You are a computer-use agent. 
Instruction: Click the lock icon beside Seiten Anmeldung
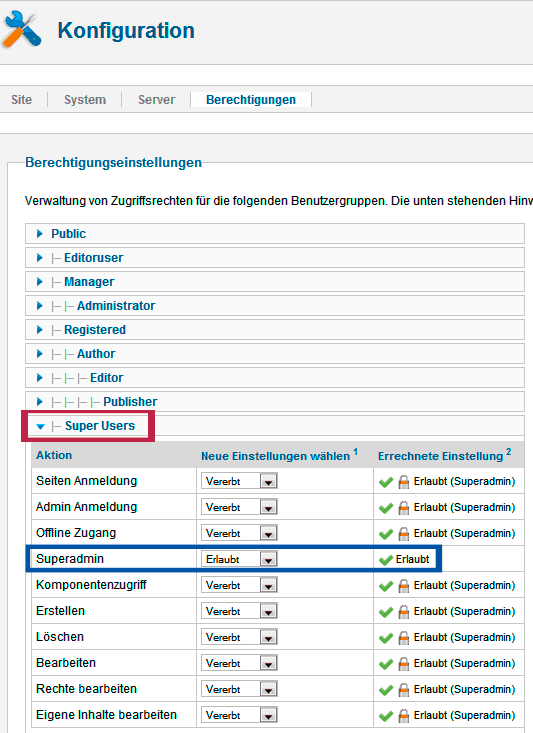[x=403, y=481]
